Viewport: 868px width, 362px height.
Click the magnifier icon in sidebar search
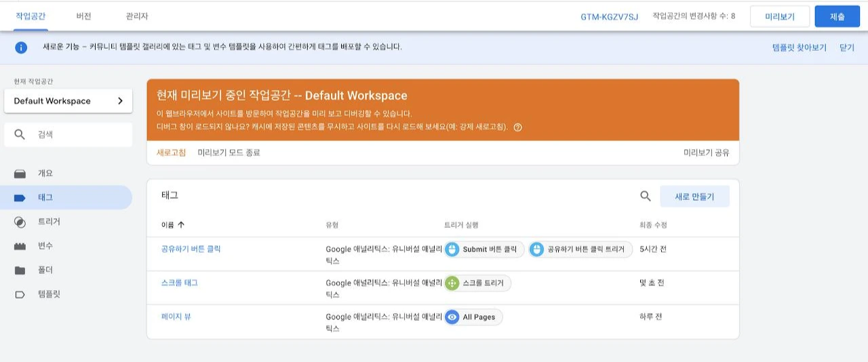tap(20, 134)
